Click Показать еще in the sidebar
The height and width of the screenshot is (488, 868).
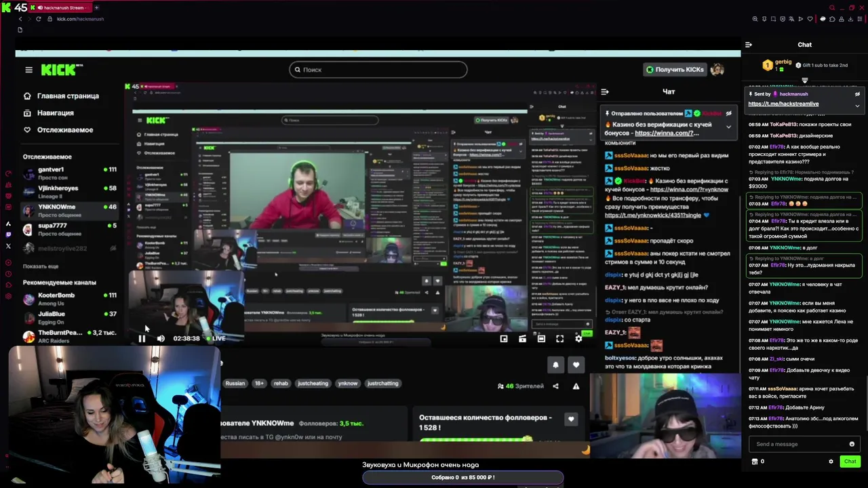pos(41,266)
